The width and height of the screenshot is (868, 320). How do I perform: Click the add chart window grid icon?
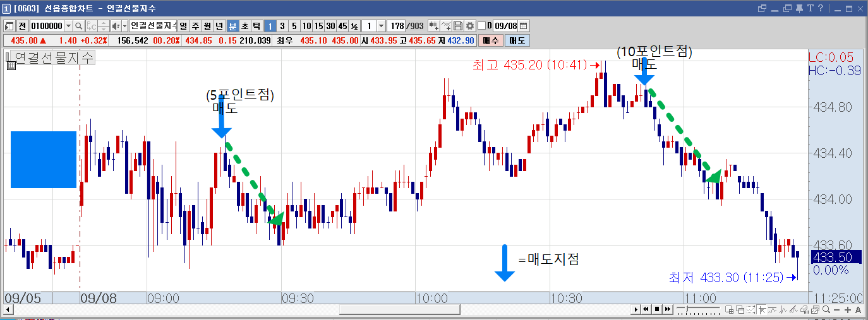(x=729, y=309)
